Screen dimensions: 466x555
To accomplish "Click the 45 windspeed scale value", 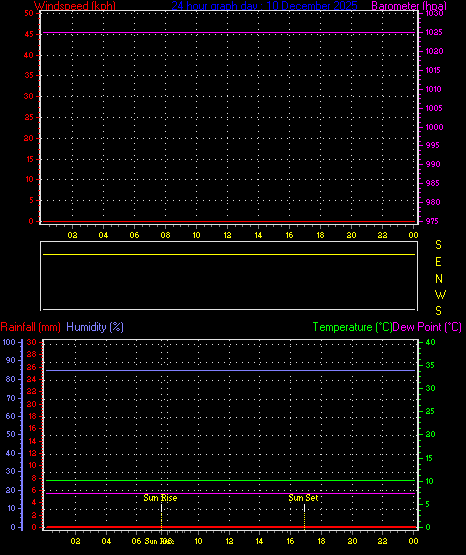I will 29,34.
